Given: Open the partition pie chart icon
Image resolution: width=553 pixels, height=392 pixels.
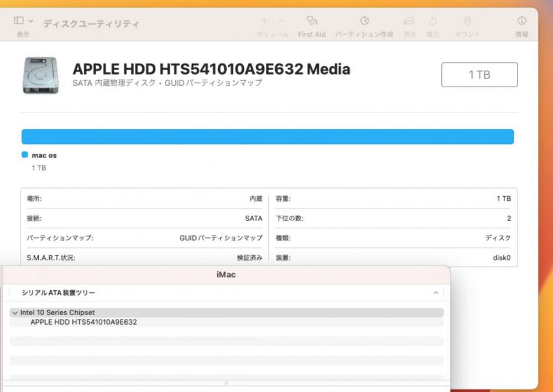Looking at the screenshot, I should [x=364, y=21].
